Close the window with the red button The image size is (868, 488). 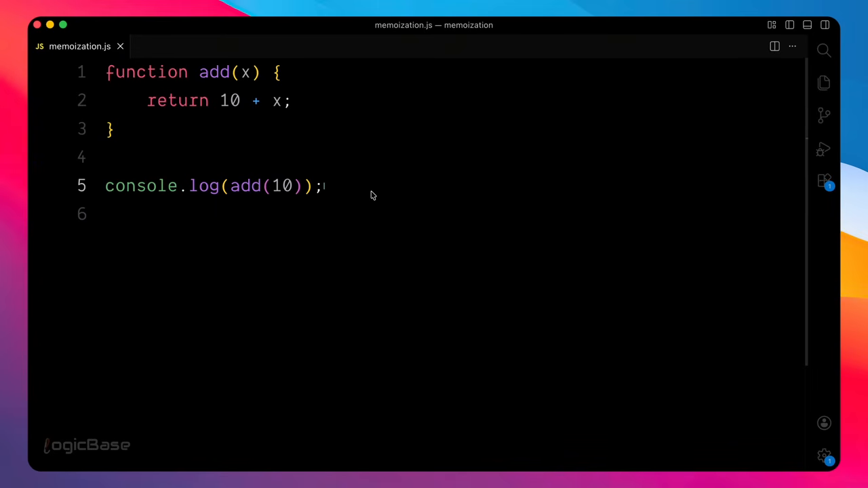[37, 25]
